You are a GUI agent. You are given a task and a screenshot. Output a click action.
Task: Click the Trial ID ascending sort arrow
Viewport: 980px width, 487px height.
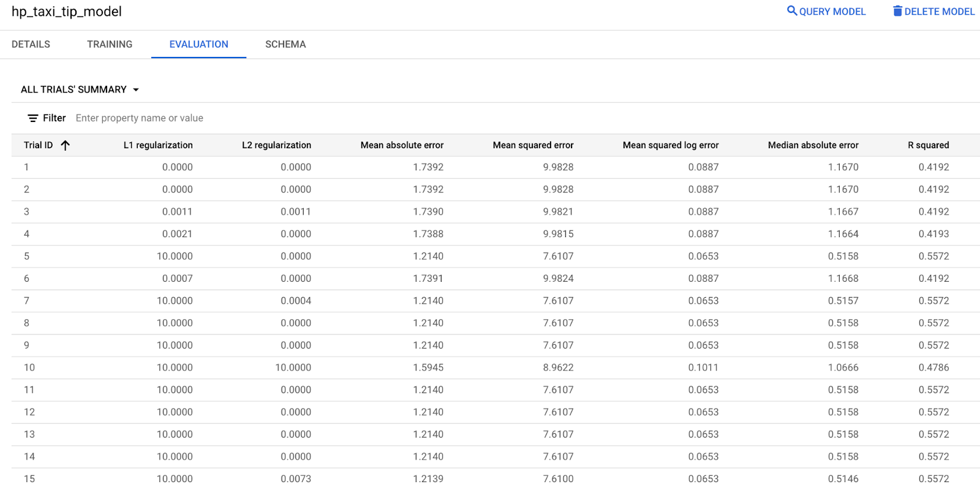click(x=66, y=145)
